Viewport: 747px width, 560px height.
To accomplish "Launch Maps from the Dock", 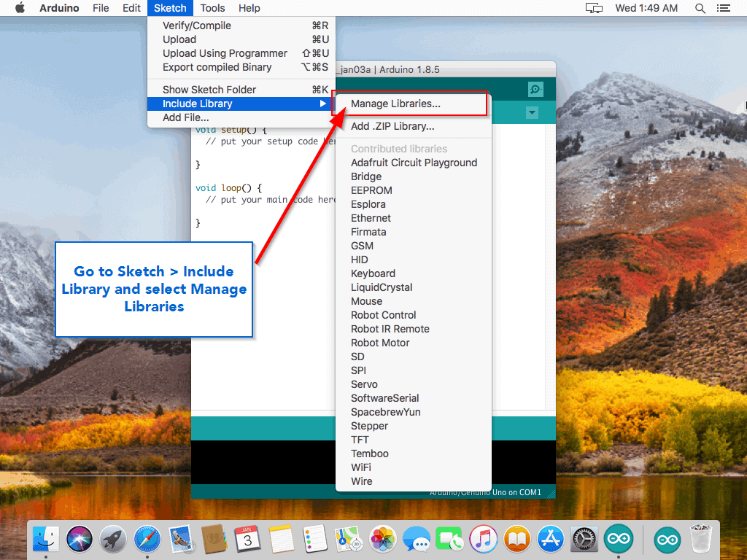I will tap(349, 539).
